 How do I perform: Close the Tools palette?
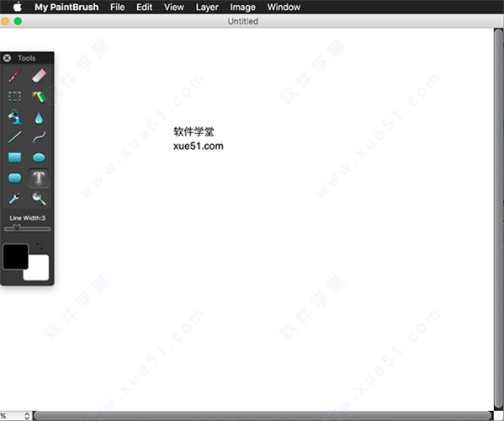(x=7, y=58)
